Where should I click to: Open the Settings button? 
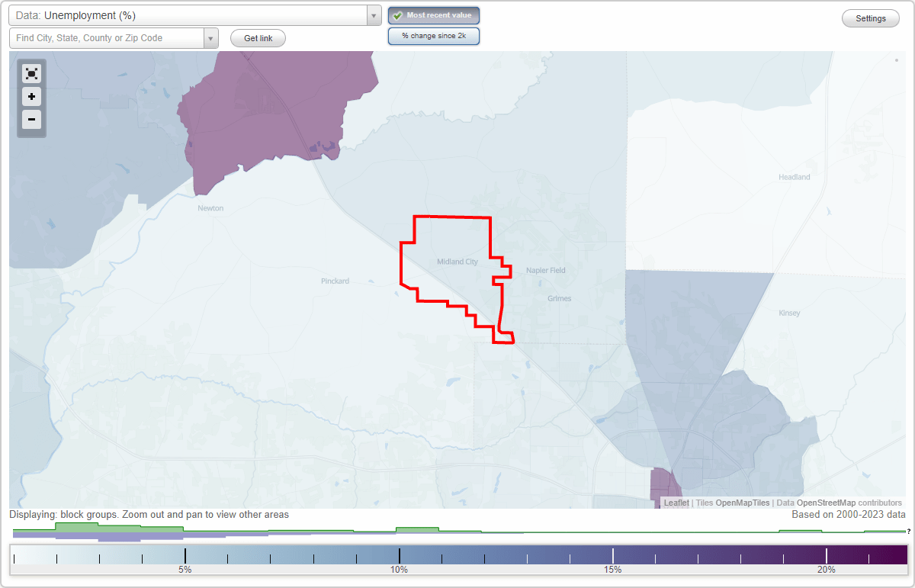point(871,18)
